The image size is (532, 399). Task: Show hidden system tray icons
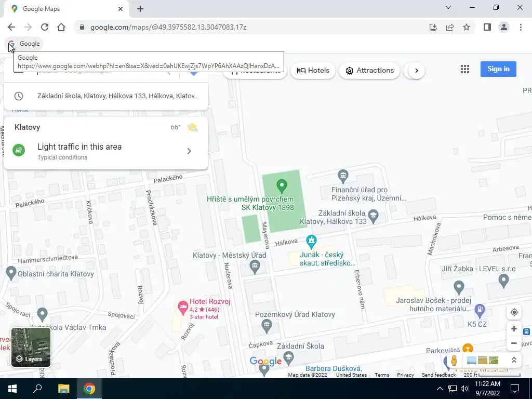pyautogui.click(x=440, y=389)
